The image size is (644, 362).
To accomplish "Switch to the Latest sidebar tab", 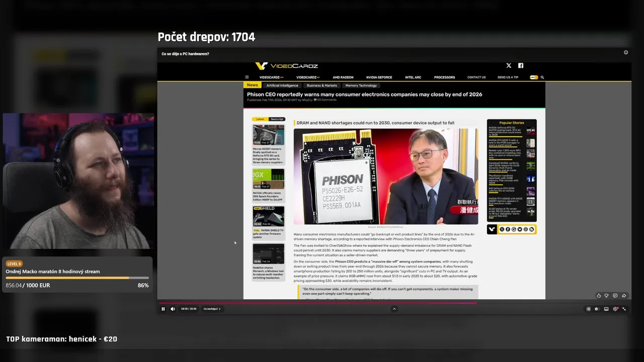I will pos(260,119).
